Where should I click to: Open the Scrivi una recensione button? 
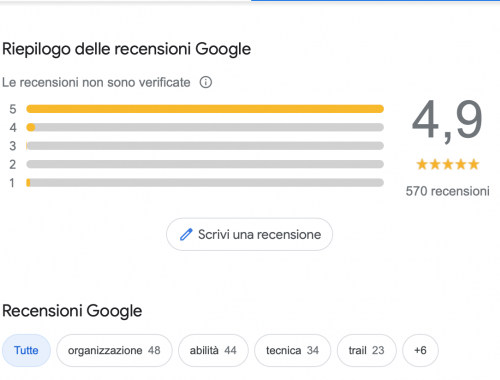pos(249,234)
